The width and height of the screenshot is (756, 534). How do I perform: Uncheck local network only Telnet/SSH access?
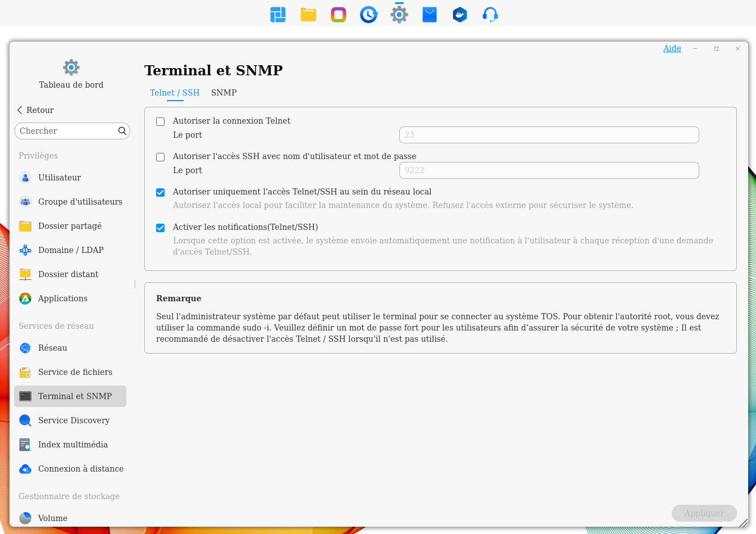point(161,192)
